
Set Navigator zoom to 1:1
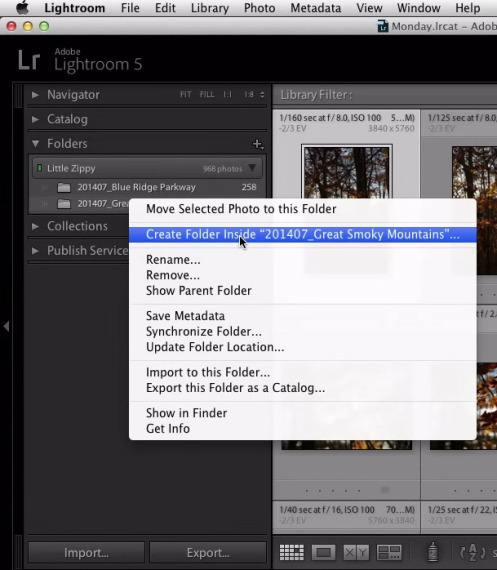point(228,95)
